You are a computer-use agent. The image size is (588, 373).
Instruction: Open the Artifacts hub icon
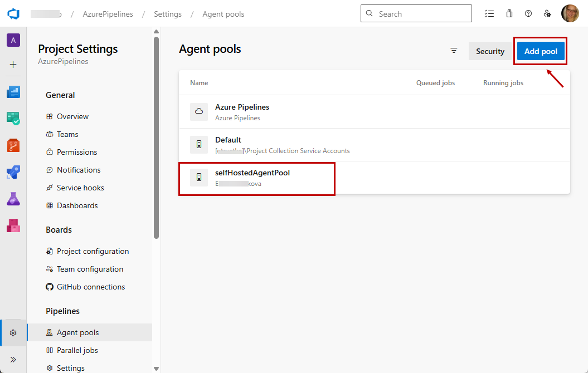tap(13, 225)
